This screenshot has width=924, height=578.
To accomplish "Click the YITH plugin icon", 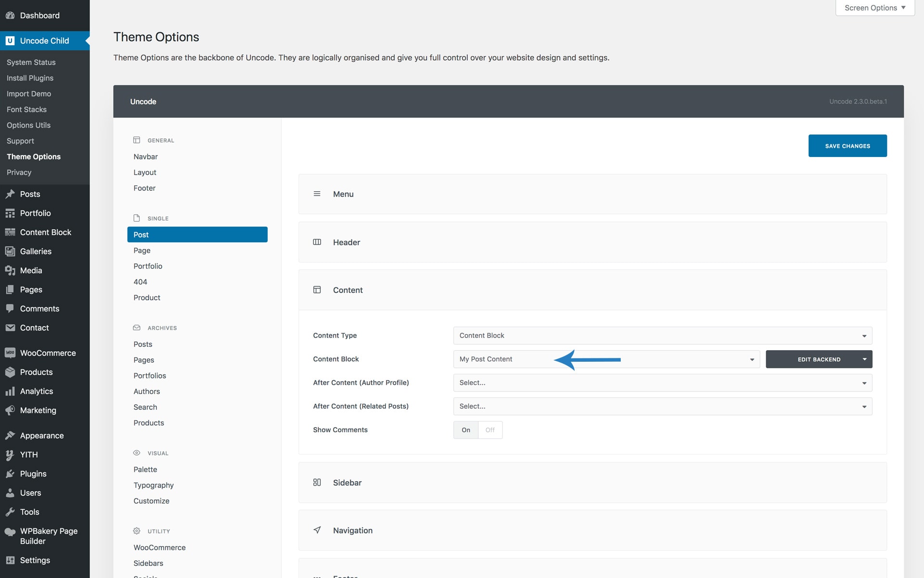I will coord(10,455).
